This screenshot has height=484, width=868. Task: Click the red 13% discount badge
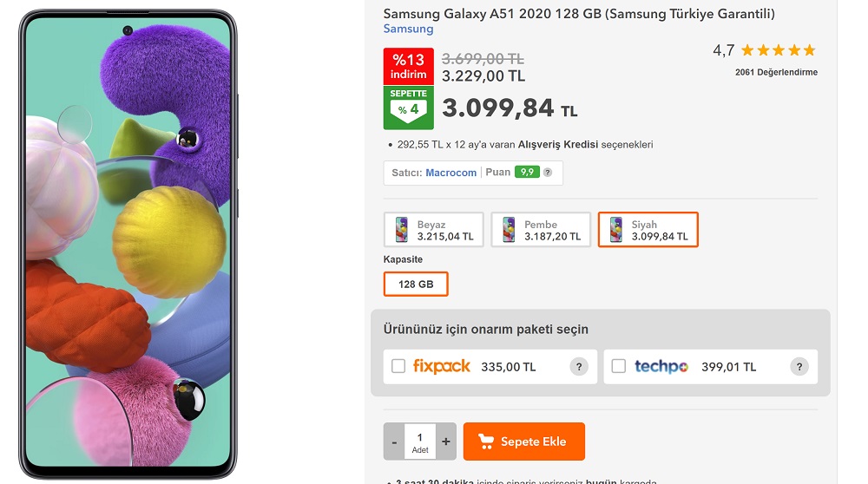[x=408, y=66]
